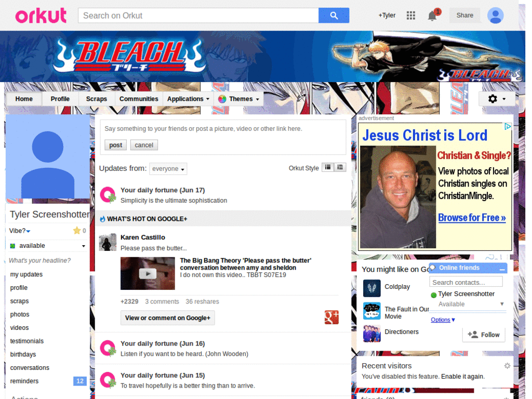Viewport: 532px width, 399px height.
Task: Click the Orkut logo
Action: click(41, 16)
